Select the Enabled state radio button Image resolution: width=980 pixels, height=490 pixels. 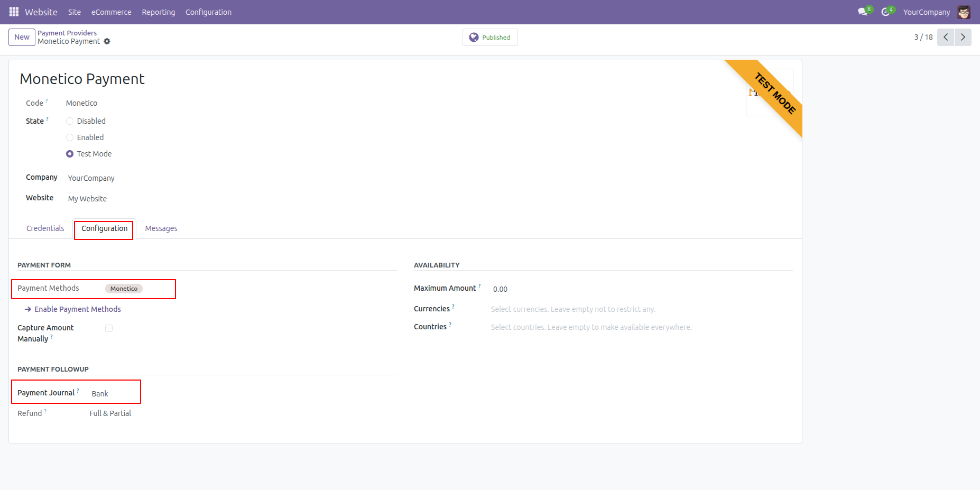[70, 137]
